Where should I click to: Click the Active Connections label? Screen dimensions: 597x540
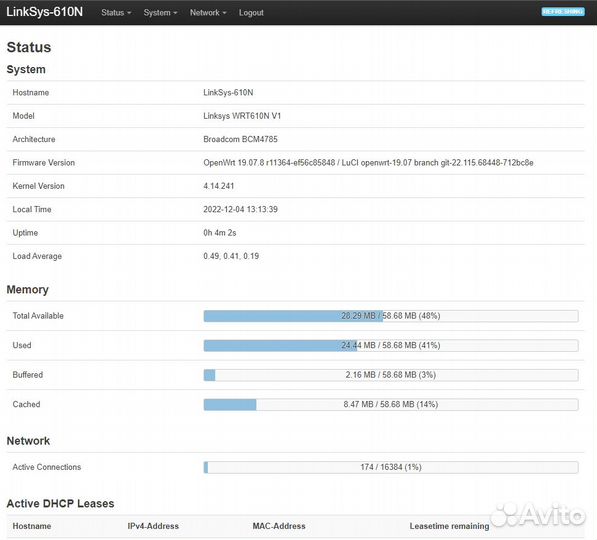pyautogui.click(x=46, y=467)
